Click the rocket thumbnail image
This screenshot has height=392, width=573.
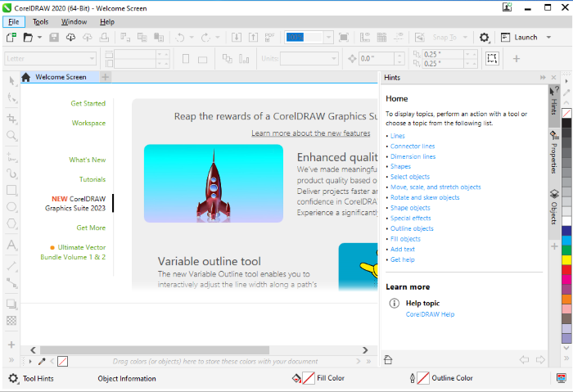[x=214, y=183]
